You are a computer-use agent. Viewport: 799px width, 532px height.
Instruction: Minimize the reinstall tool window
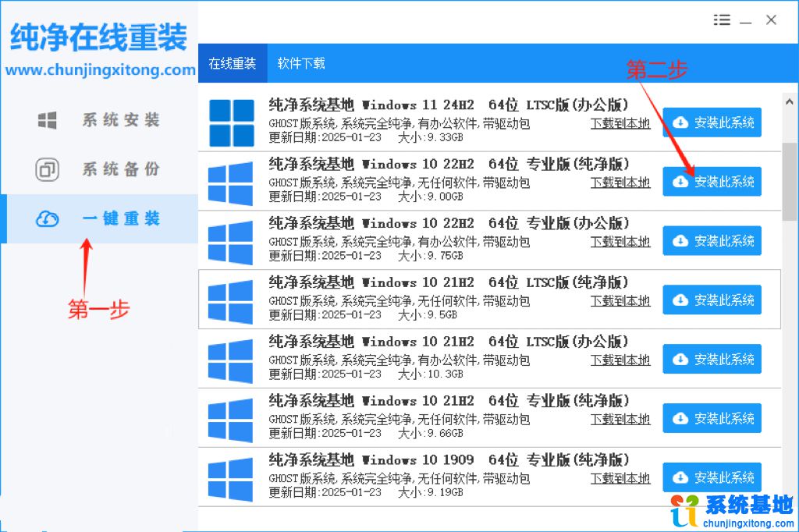coord(746,22)
